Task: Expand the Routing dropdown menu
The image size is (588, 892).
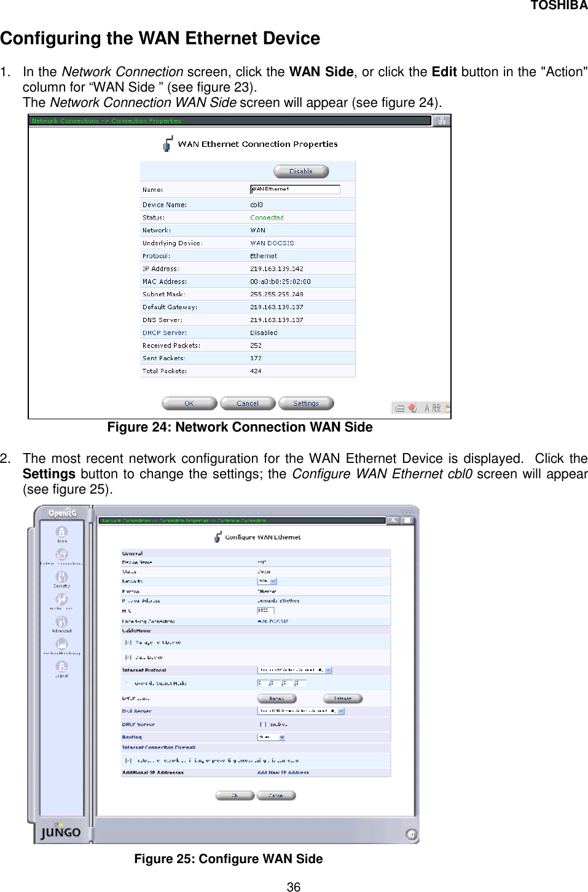Action: click(x=272, y=736)
